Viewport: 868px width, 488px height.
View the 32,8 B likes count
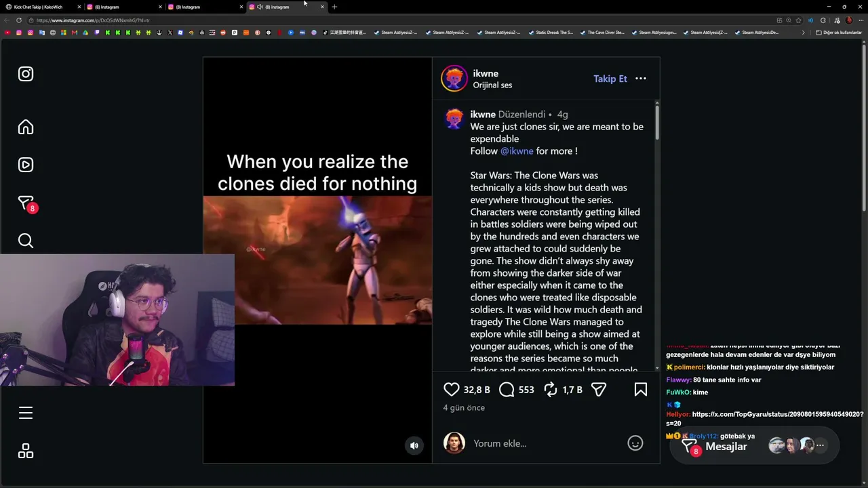(x=477, y=390)
